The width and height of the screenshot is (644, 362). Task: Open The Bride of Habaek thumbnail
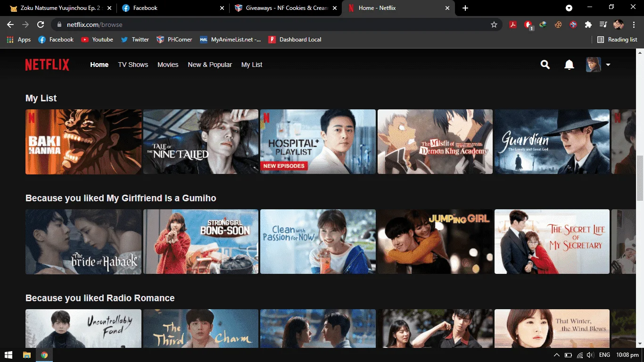tap(83, 242)
